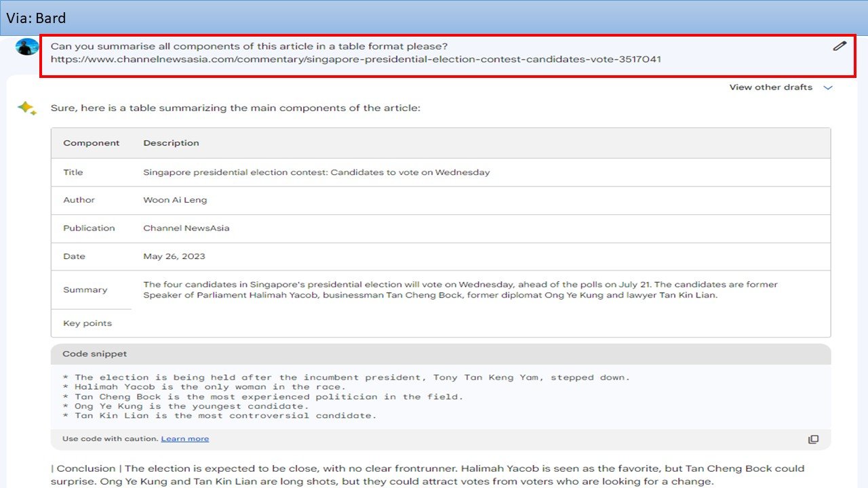The image size is (868, 488).
Task: Click the Conclusion paragraph text
Action: 428,475
